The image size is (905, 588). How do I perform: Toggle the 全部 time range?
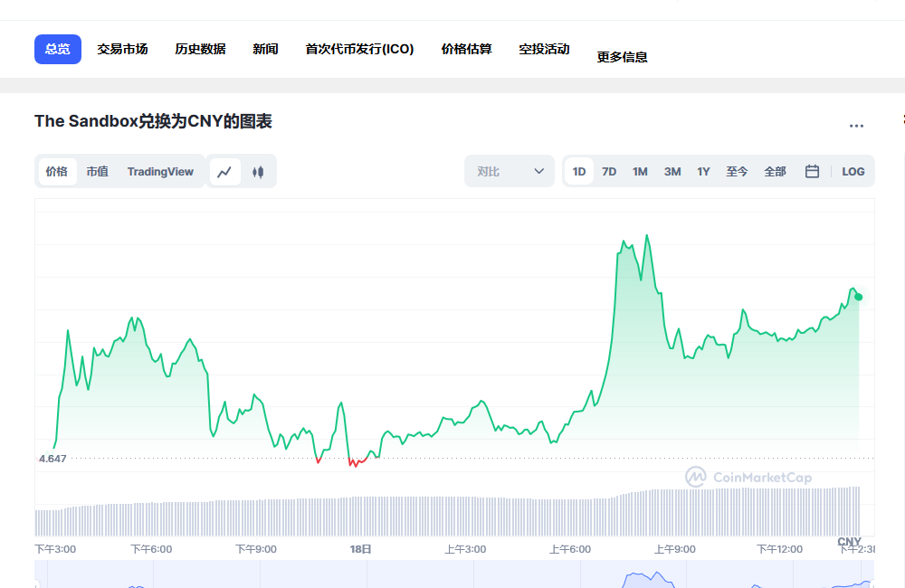click(x=775, y=171)
